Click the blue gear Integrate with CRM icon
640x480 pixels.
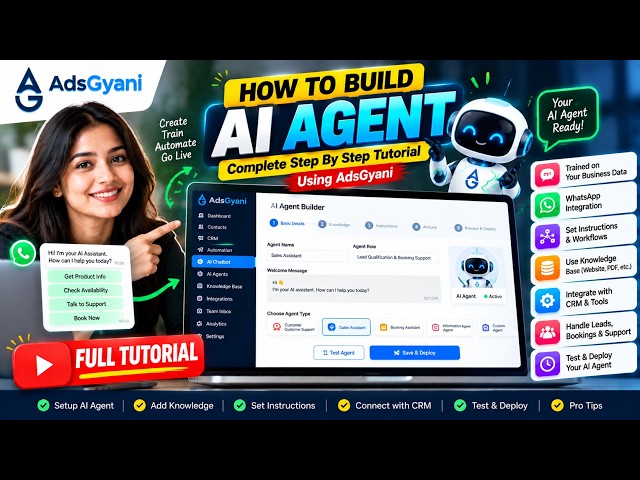[547, 301]
